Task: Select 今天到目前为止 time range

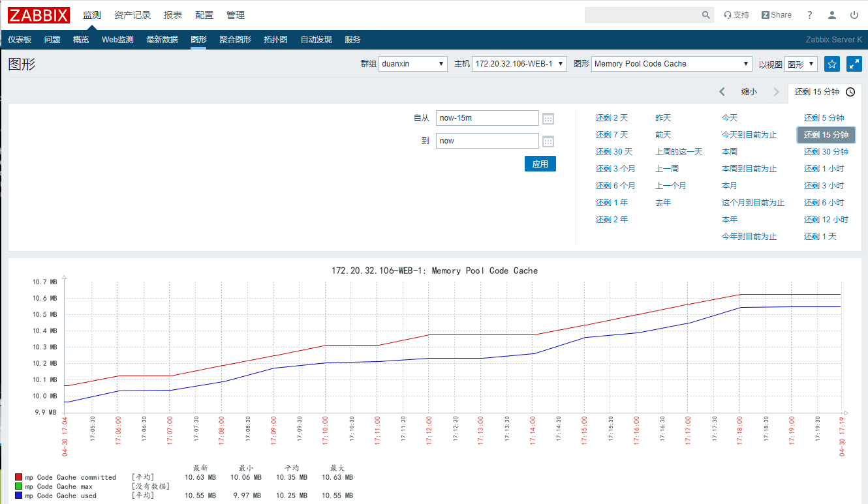Action: [749, 135]
